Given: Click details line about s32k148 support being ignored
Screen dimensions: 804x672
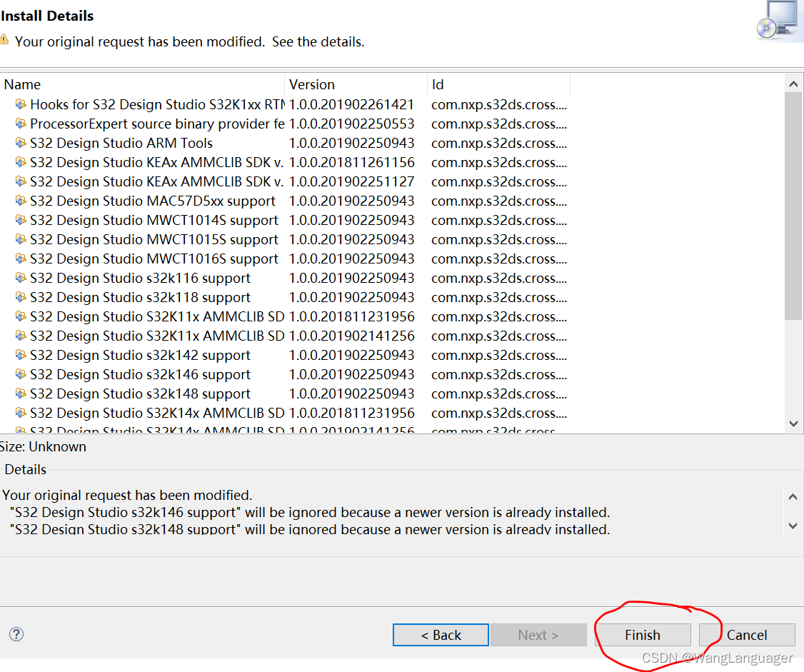Looking at the screenshot, I should pyautogui.click(x=310, y=528).
